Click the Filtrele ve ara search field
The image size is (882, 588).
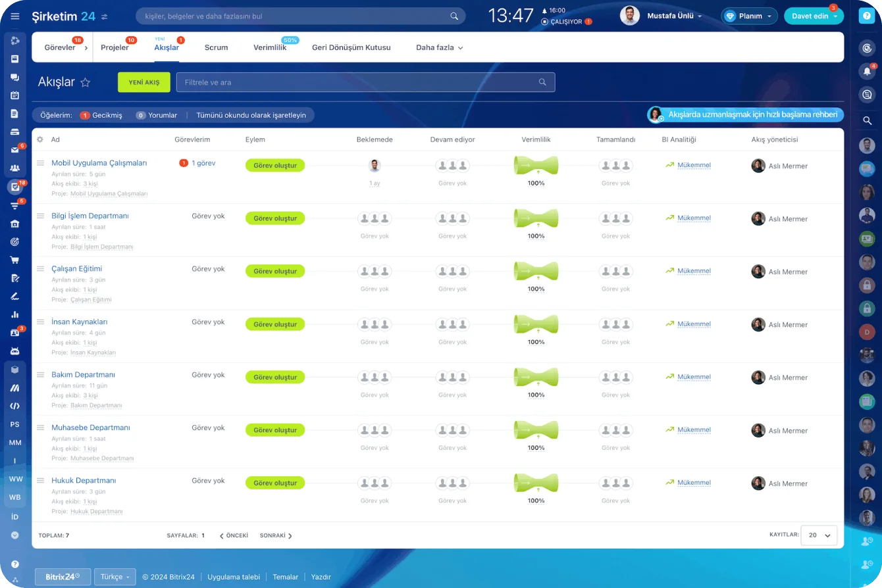click(359, 82)
